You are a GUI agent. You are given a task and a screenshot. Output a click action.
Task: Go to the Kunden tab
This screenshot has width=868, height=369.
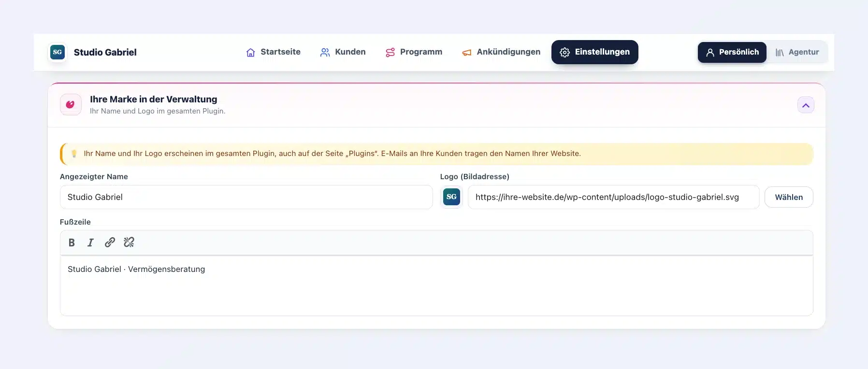pyautogui.click(x=343, y=52)
